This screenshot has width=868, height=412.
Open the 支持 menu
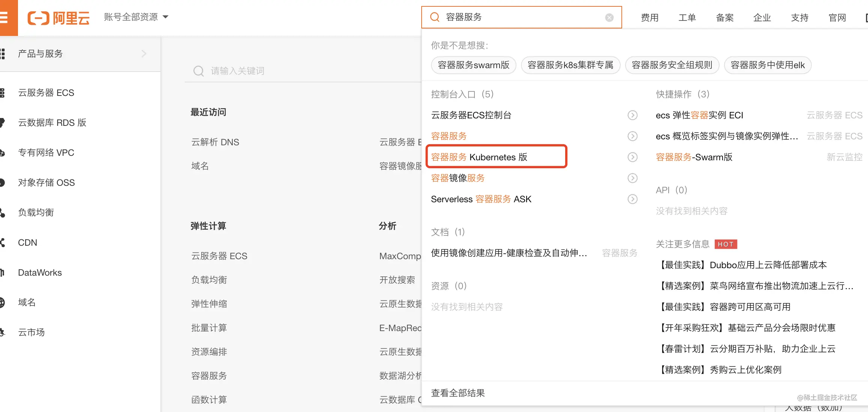pyautogui.click(x=800, y=18)
